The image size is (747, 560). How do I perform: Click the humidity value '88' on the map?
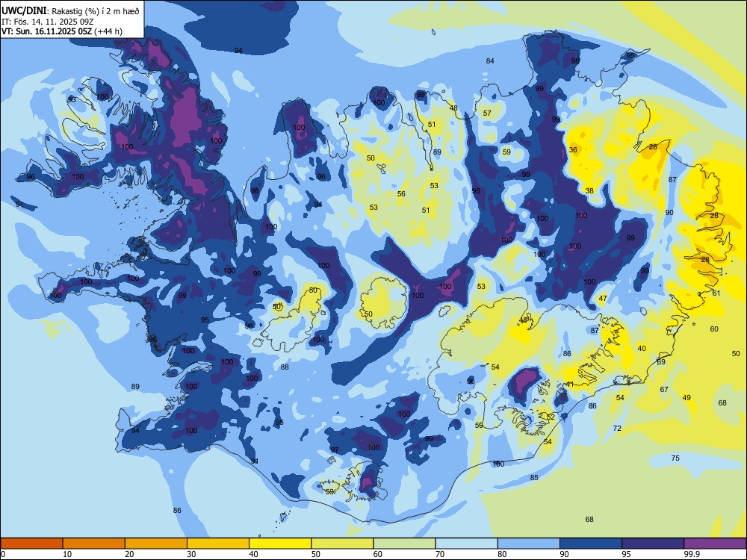[285, 367]
